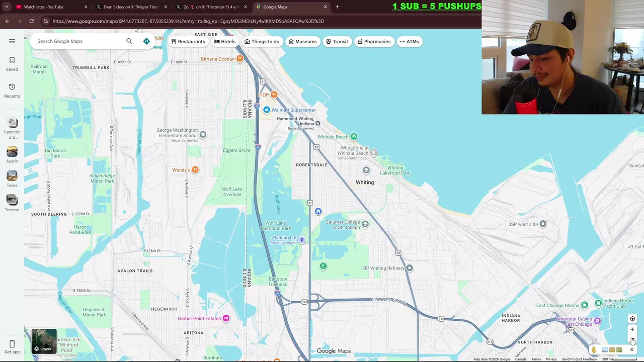Open a new browser tab
This screenshot has height=362, width=644.
(337, 7)
